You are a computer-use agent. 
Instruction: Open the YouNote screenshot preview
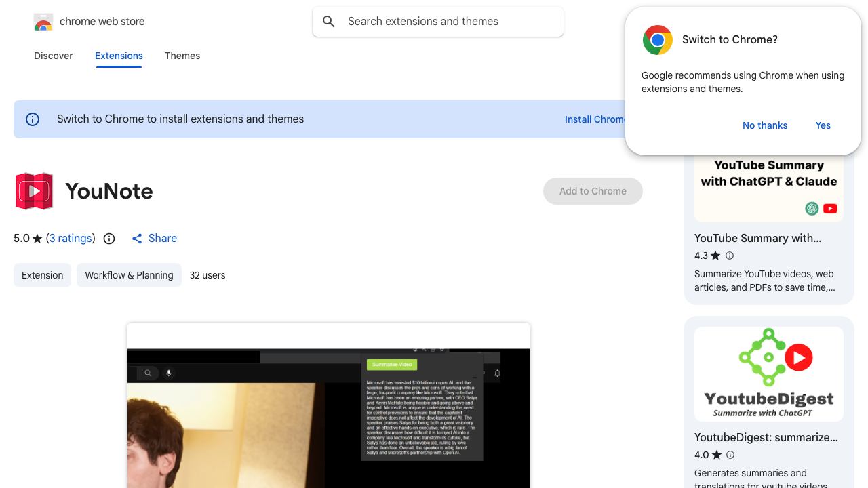[328, 405]
